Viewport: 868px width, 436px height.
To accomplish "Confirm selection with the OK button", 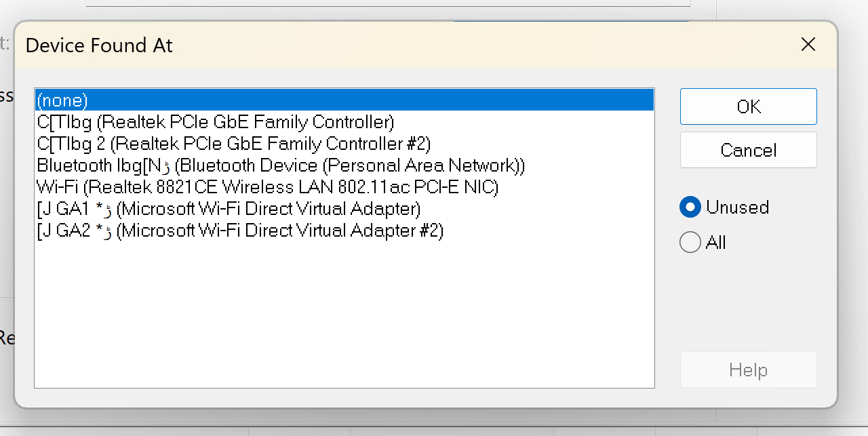I will click(x=748, y=106).
